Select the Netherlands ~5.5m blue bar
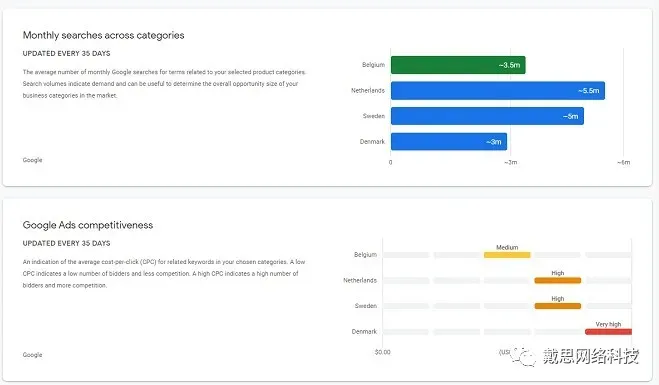The height and width of the screenshot is (385, 659). point(498,90)
